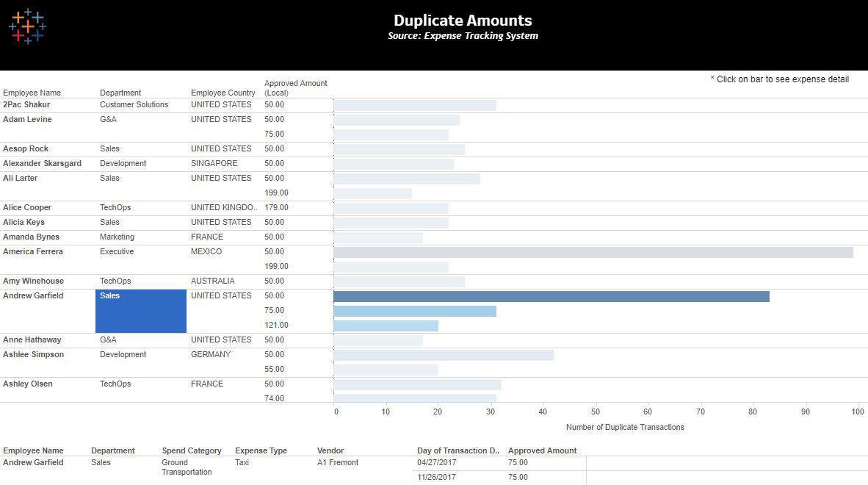Click Andrew Garfield's 121.00 bar
Viewport: 868px width, 485px height.
point(386,326)
